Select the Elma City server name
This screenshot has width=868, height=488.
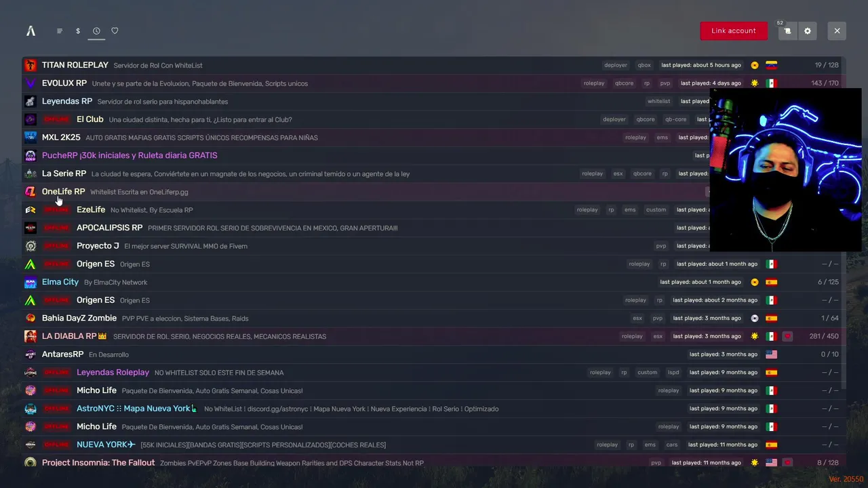[x=60, y=282]
